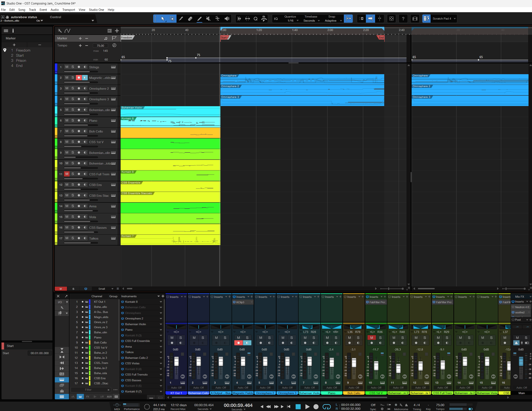Rewind in the transport bar
The width and height of the screenshot is (532, 411).
(268, 407)
